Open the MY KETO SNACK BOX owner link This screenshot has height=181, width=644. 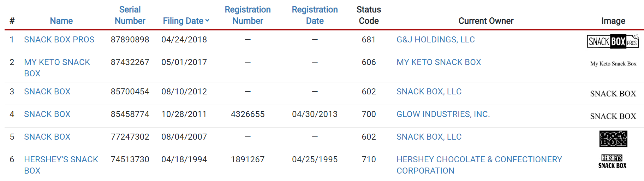pyautogui.click(x=439, y=62)
